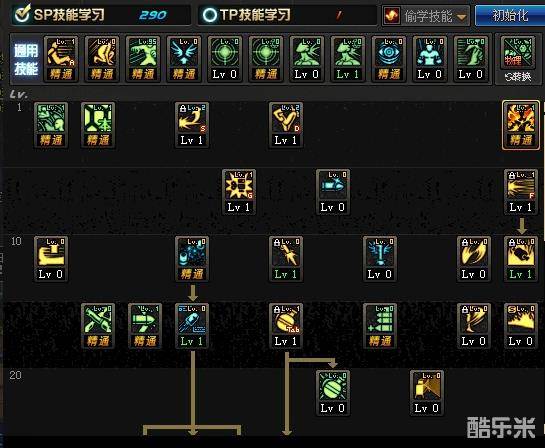Click the 初始化 reset button
545x448 pixels.
510,16
